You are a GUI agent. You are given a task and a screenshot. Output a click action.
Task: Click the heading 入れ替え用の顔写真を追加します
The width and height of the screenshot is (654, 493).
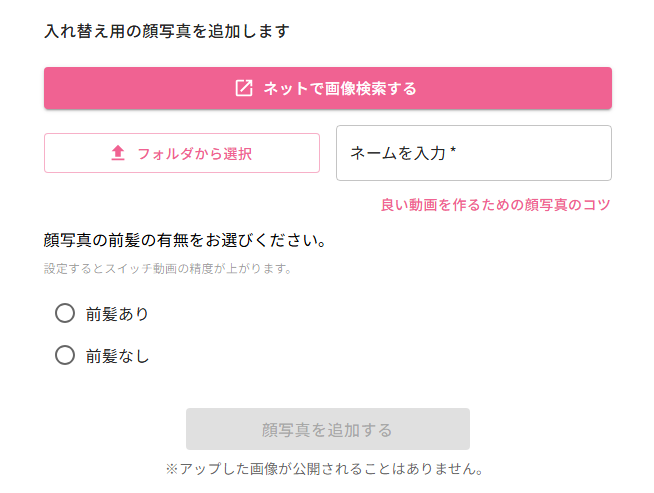pos(166,31)
